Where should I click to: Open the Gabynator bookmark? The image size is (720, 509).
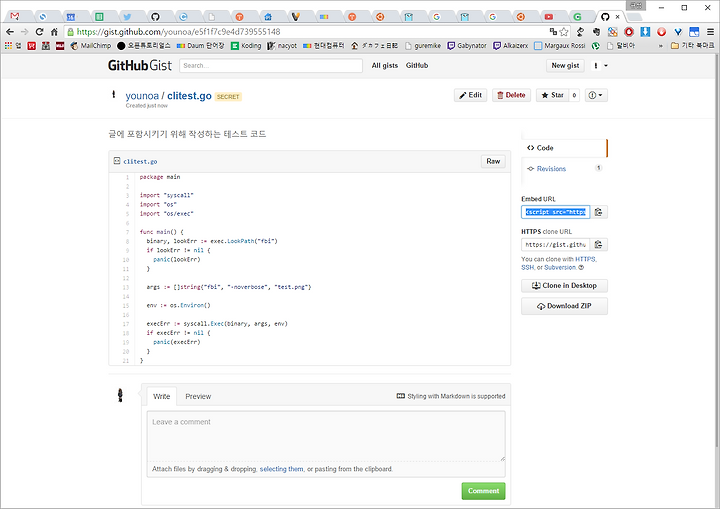click(x=467, y=45)
